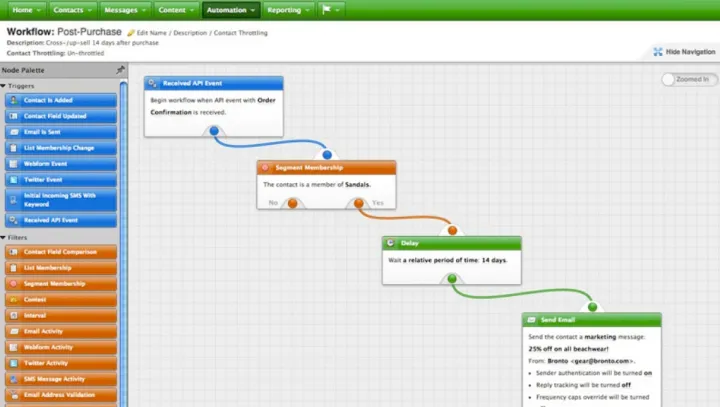
Task: Click the 'Post-Purchase' workflow title
Action: pos(89,32)
